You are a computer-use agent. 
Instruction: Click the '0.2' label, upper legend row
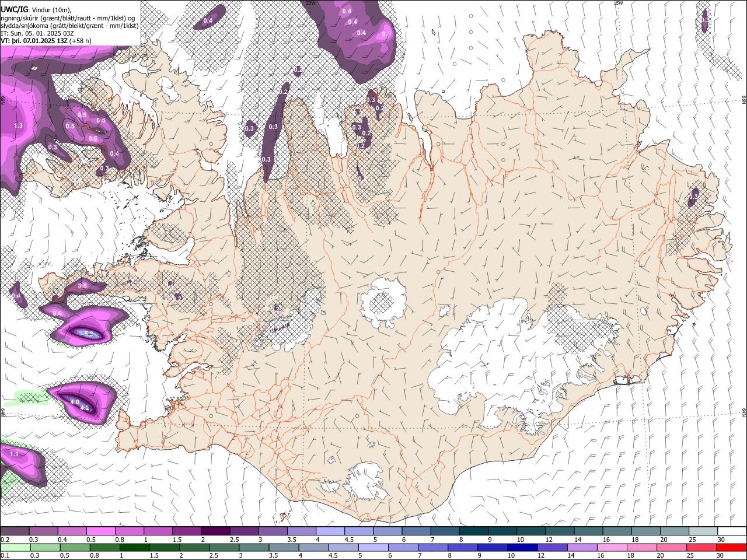[5, 540]
